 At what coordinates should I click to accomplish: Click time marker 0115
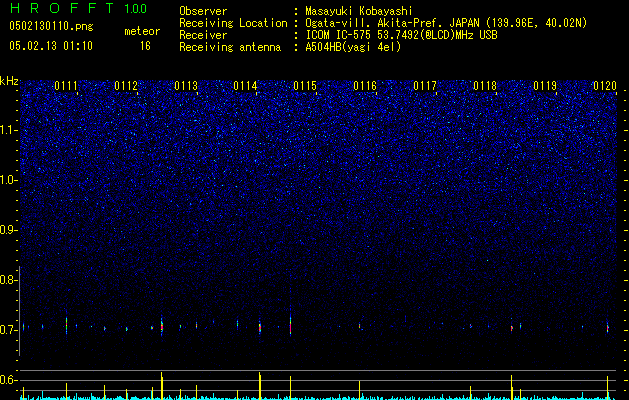coord(305,86)
